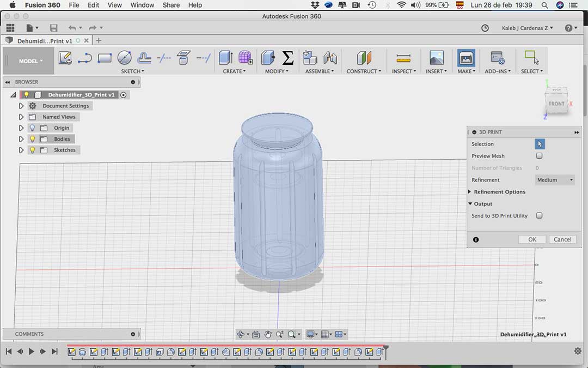Image resolution: width=588 pixels, height=368 pixels.
Task: Check Send to 3D Print Utility
Action: [539, 216]
